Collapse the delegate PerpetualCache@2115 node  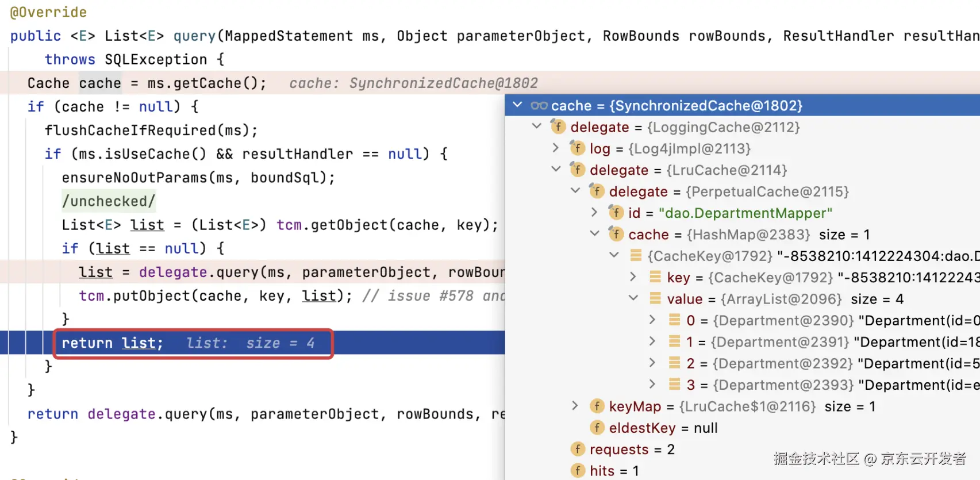click(575, 191)
